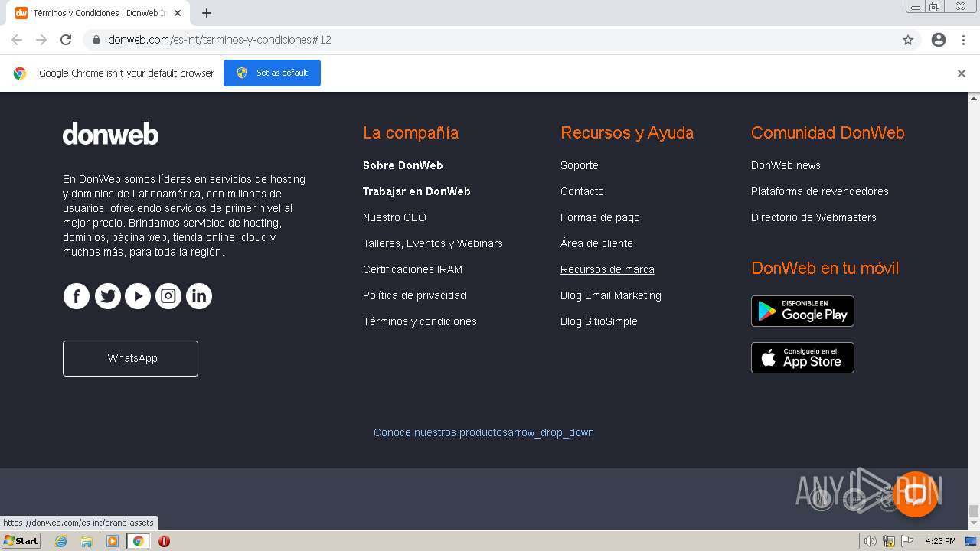Image resolution: width=980 pixels, height=551 pixels.
Task: Bookmark this page with the star
Action: [x=908, y=40]
